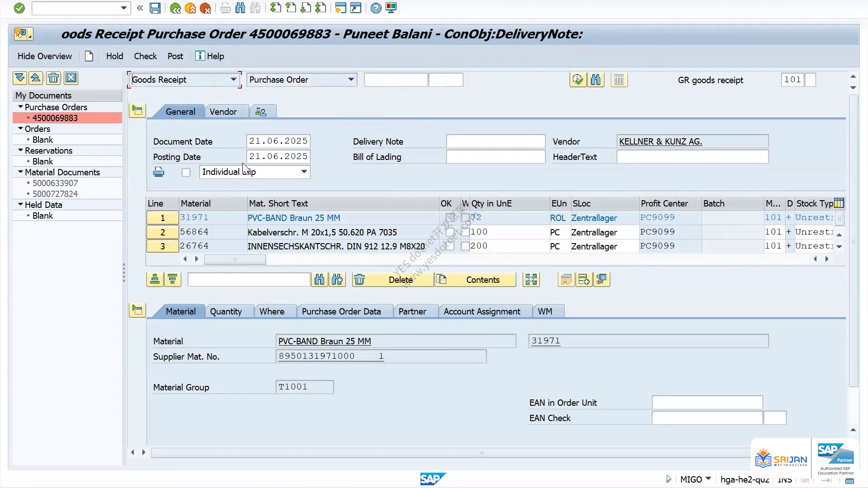Viewport: 868px width, 488px height.
Task: Click the Delivery Note input field
Action: coord(495,141)
